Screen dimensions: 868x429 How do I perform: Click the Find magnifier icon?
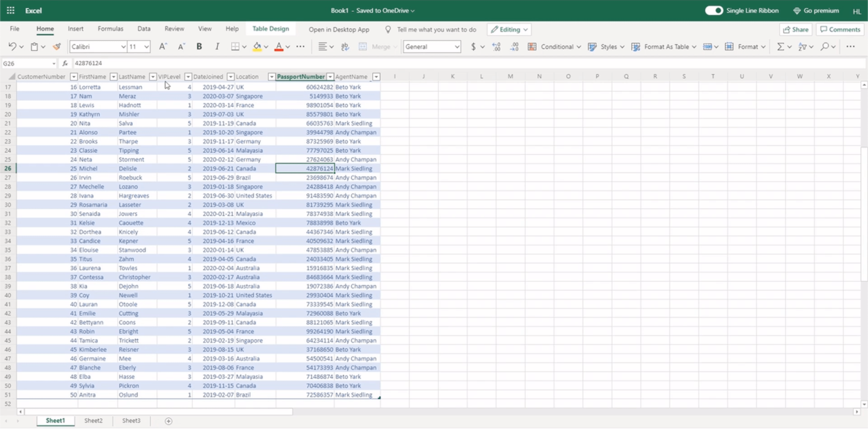(x=825, y=46)
